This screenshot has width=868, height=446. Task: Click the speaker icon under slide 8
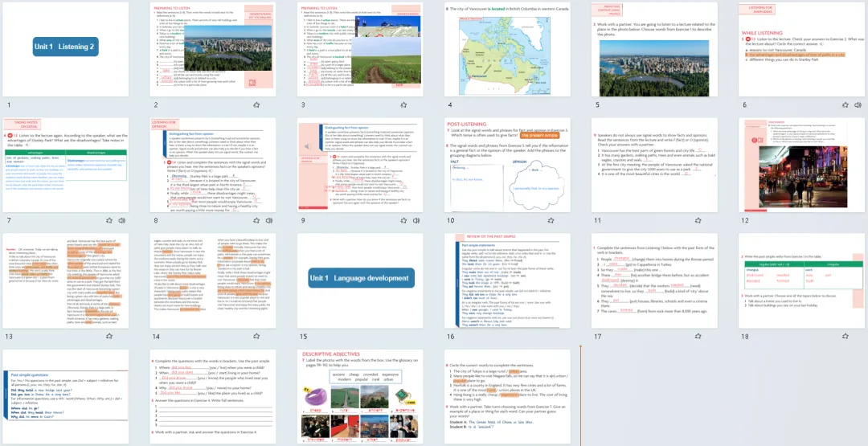pyautogui.click(x=269, y=220)
